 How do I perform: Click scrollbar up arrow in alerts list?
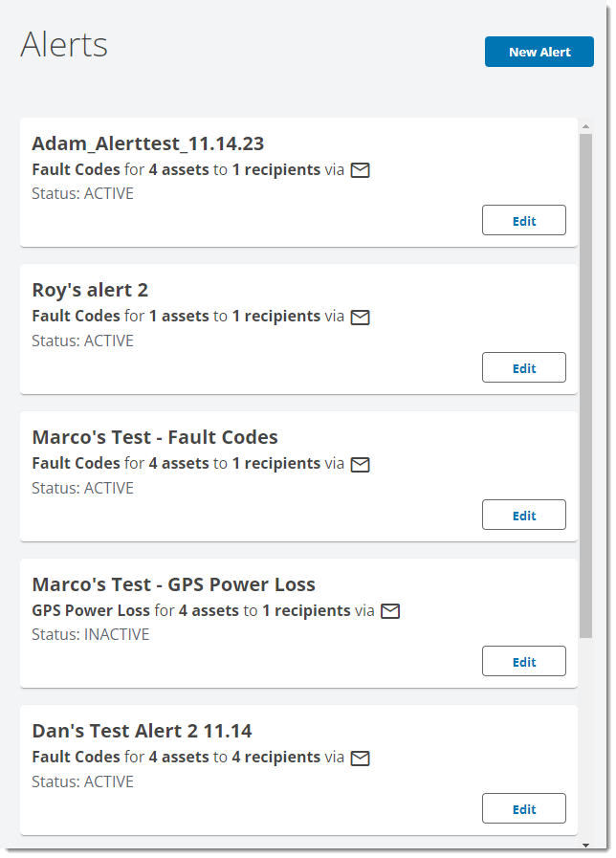pos(586,126)
